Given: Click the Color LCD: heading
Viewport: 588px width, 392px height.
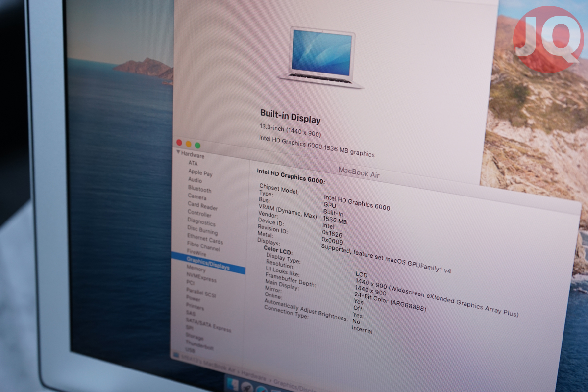Looking at the screenshot, I should (x=278, y=250).
